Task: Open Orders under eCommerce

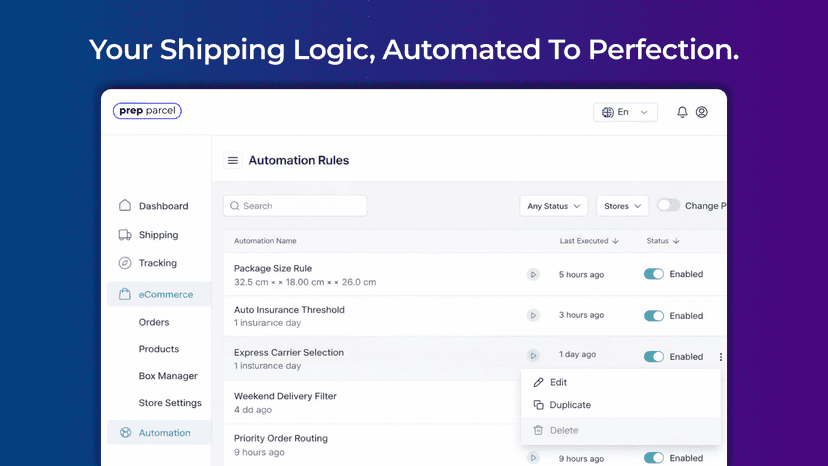Action: pyautogui.click(x=154, y=322)
